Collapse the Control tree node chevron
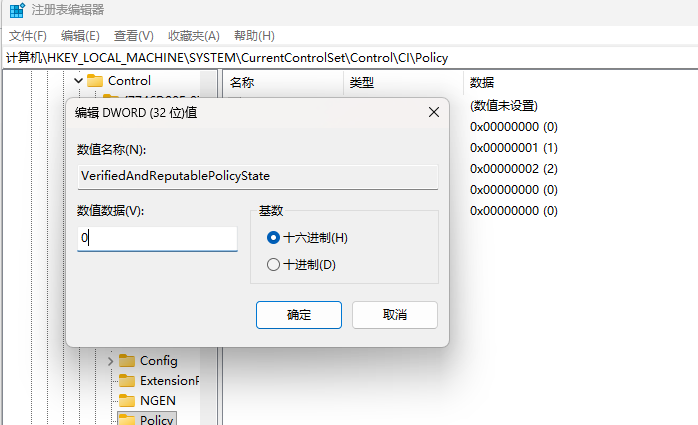The image size is (698, 425). point(78,81)
